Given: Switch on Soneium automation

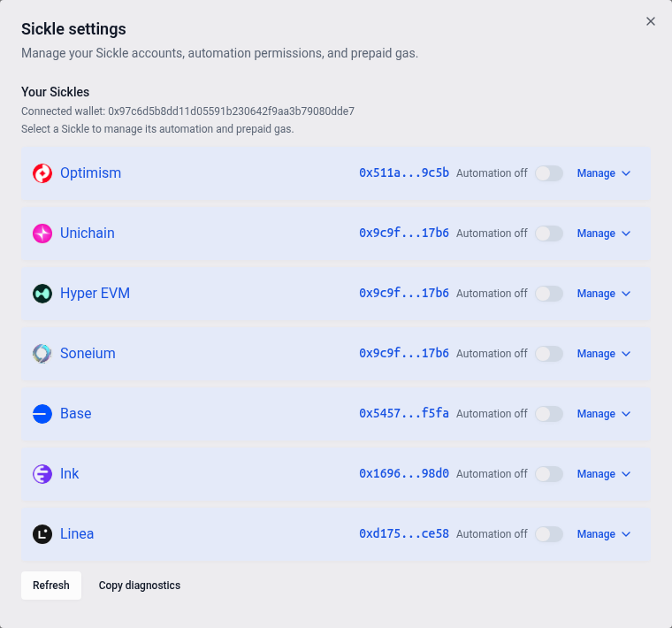Looking at the screenshot, I should [x=549, y=354].
